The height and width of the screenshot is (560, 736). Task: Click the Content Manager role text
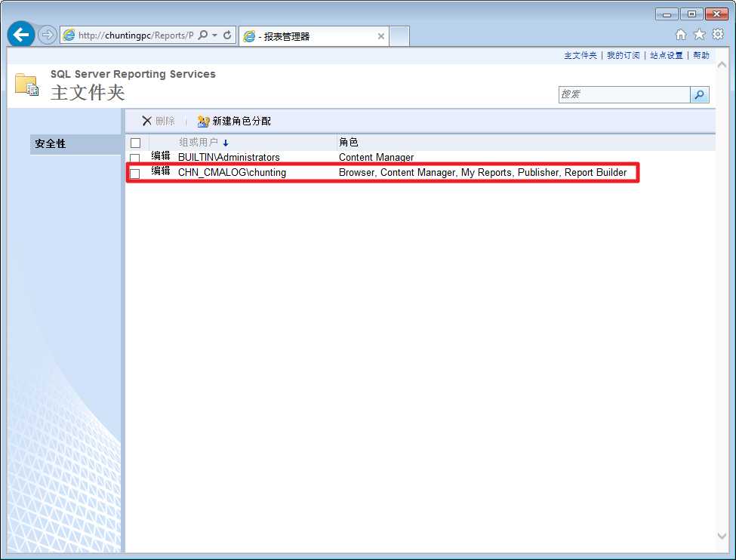377,157
